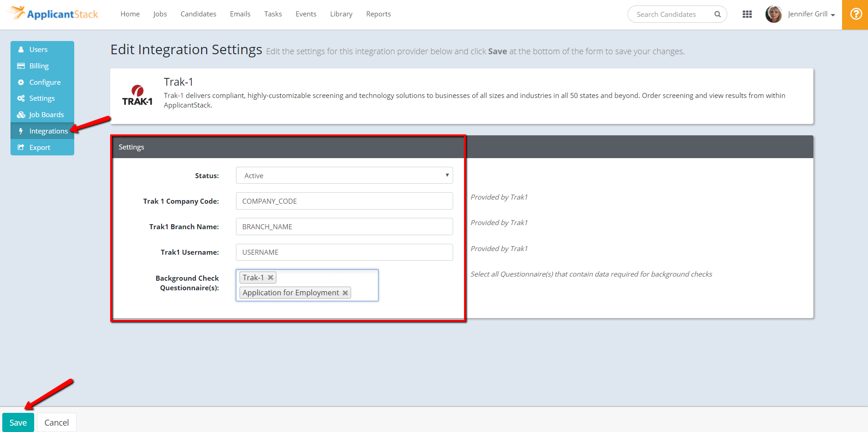This screenshot has height=432, width=868.
Task: Click the search magnifier icon
Action: 717,14
